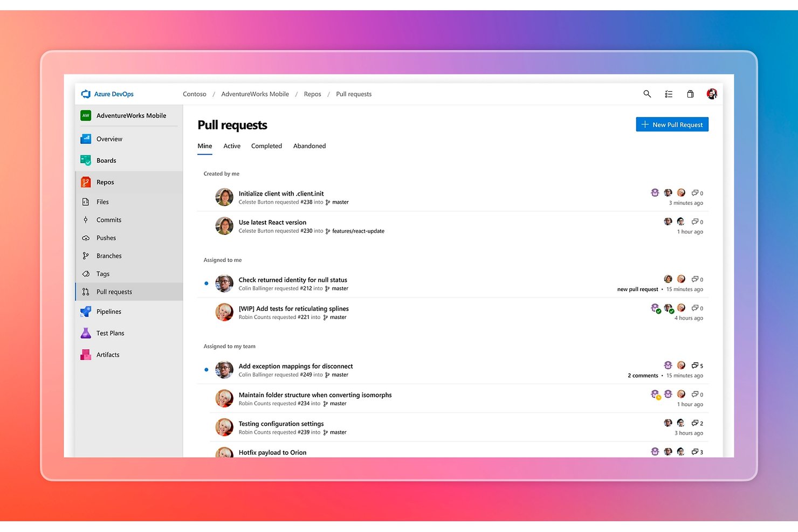This screenshot has height=532, width=798.
Task: Open Maintain folder structure when converting isomorphs
Action: click(315, 395)
